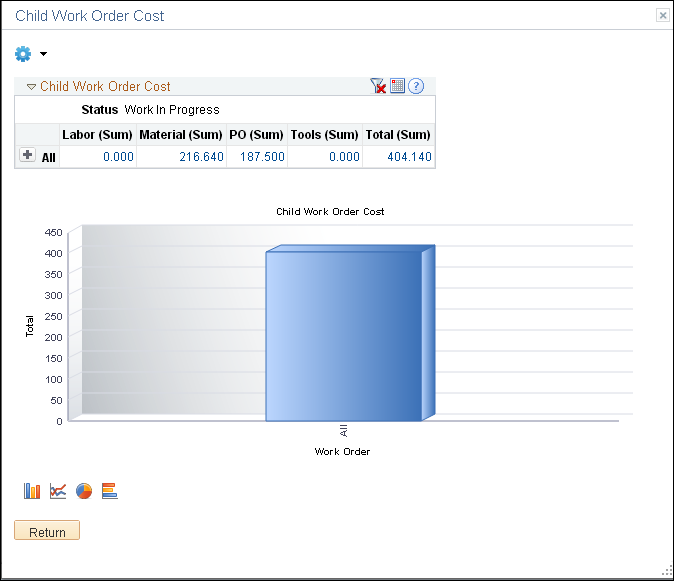Open the grid view options icon
Viewport: 674px width, 581px height.
pyautogui.click(x=398, y=86)
